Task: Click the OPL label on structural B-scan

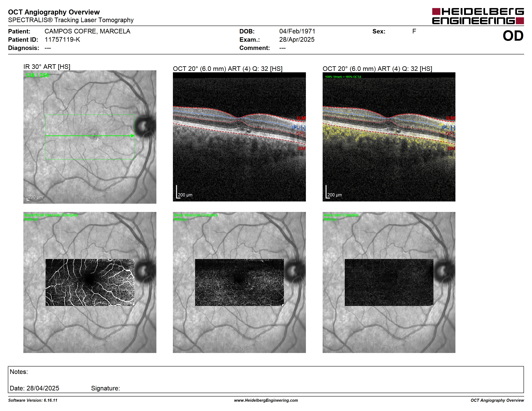Action: (x=301, y=133)
